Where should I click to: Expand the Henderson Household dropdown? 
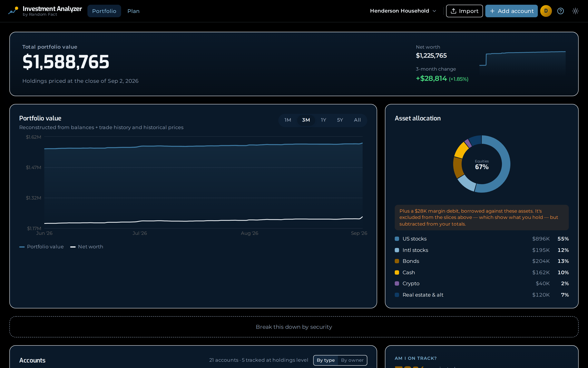click(x=403, y=11)
